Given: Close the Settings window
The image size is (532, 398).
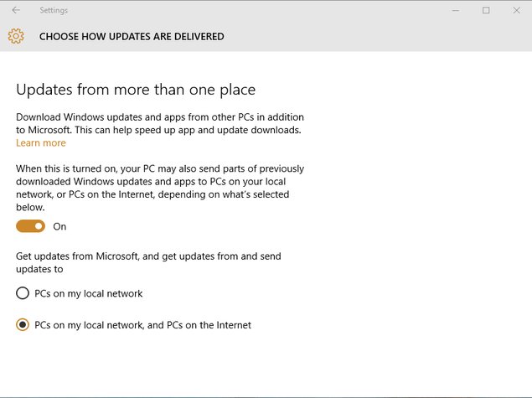Looking at the screenshot, I should point(516,10).
